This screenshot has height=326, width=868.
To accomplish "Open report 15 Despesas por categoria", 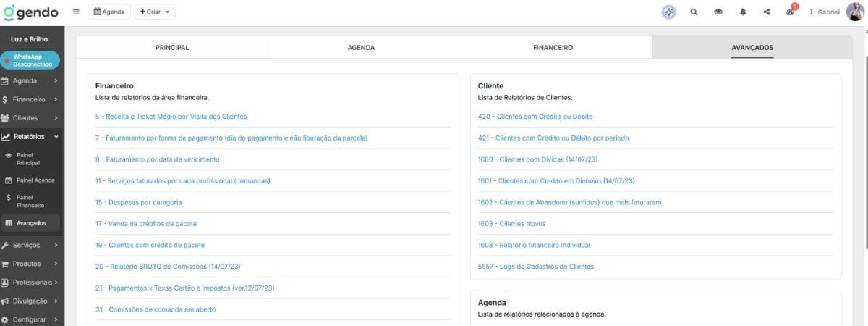I will click(138, 202).
